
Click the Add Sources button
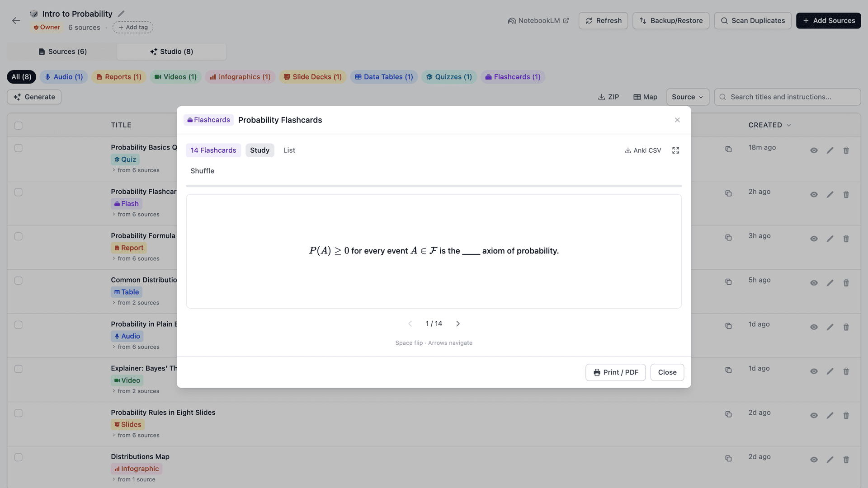[828, 21]
